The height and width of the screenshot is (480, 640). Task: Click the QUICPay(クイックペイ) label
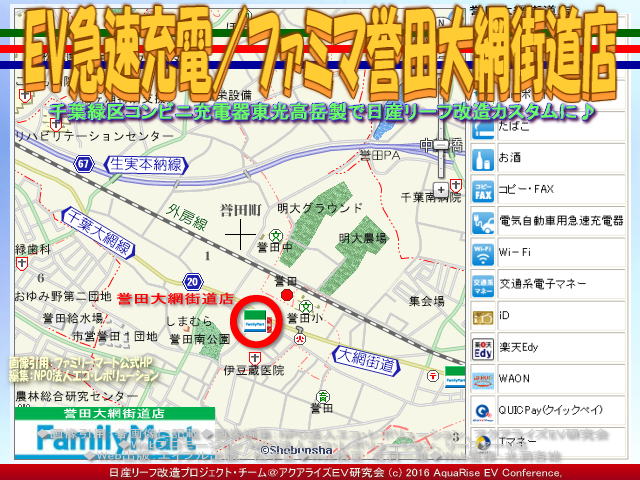[551, 410]
